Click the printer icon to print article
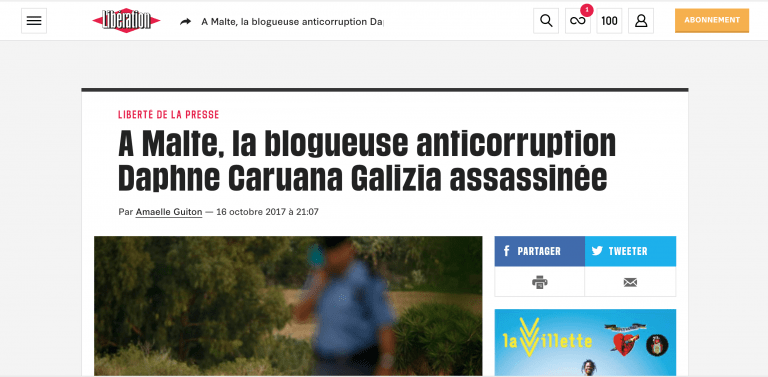This screenshot has width=768, height=377. point(539,282)
